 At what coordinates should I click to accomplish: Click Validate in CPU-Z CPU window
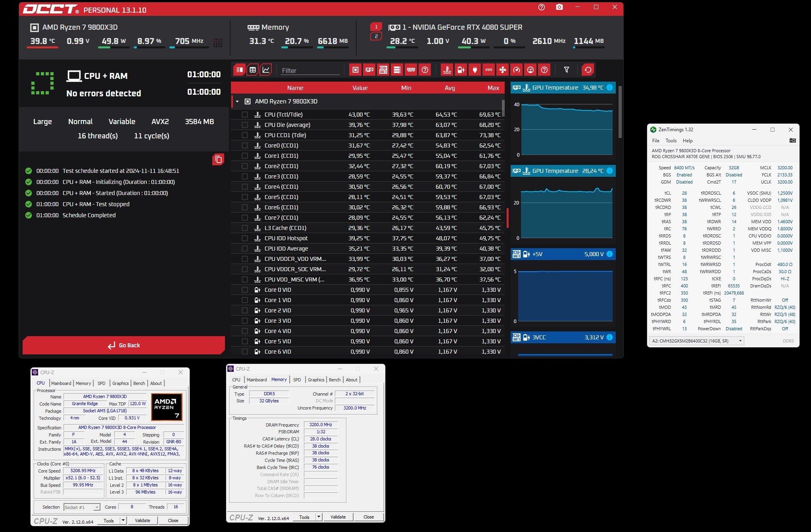142,521
